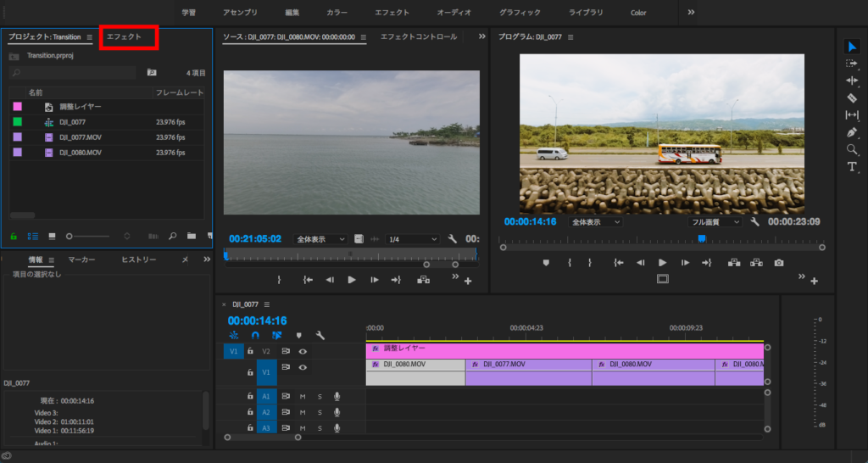
Task: Add a marker in the timeline header
Action: coord(299,335)
